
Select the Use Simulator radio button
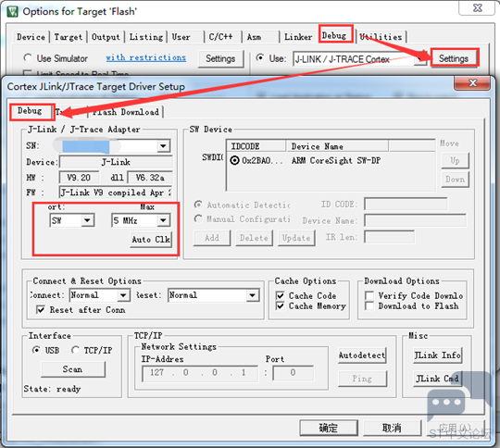28,57
